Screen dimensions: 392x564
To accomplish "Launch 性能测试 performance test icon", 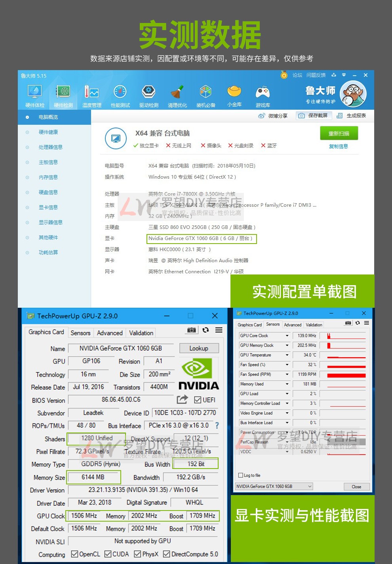I will click(120, 96).
